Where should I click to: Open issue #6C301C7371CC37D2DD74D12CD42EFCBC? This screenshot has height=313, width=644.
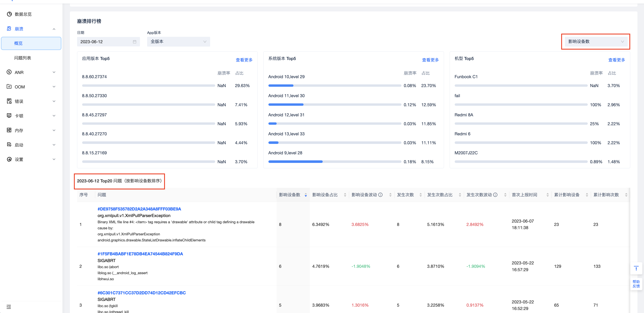142,293
